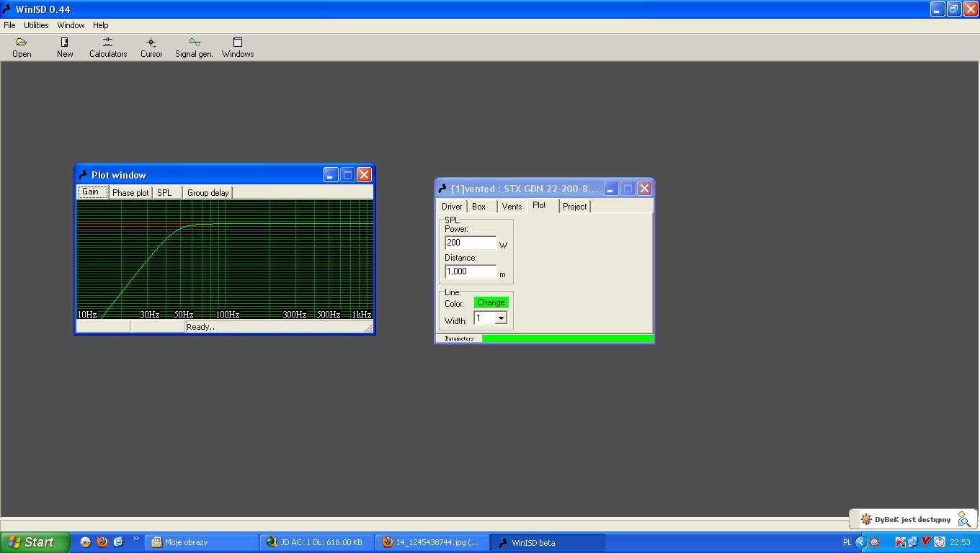Click the Windows toolbar icon
Image resolution: width=980 pixels, height=553 pixels.
[238, 48]
